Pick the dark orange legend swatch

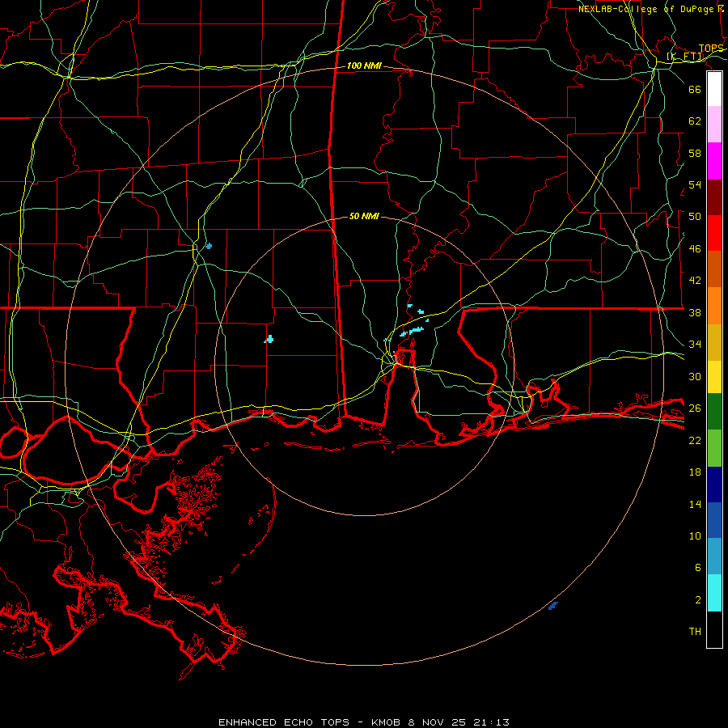pyautogui.click(x=714, y=269)
